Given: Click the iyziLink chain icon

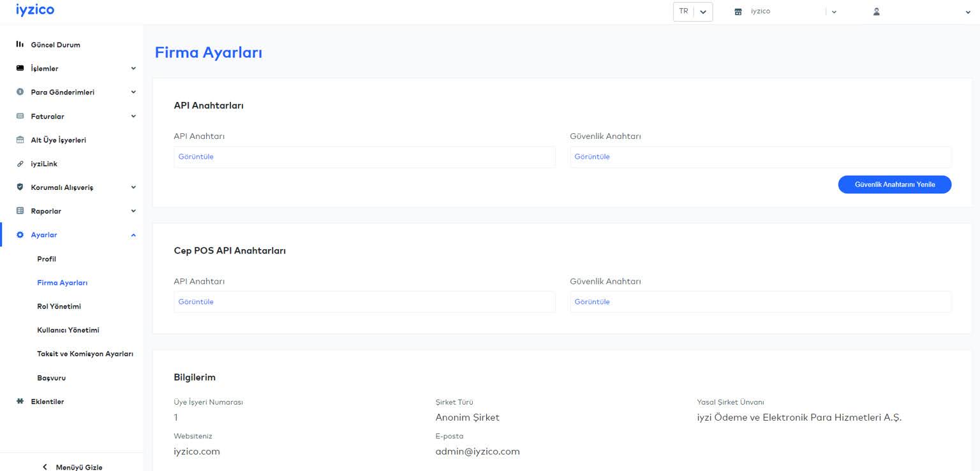Looking at the screenshot, I should pos(20,164).
